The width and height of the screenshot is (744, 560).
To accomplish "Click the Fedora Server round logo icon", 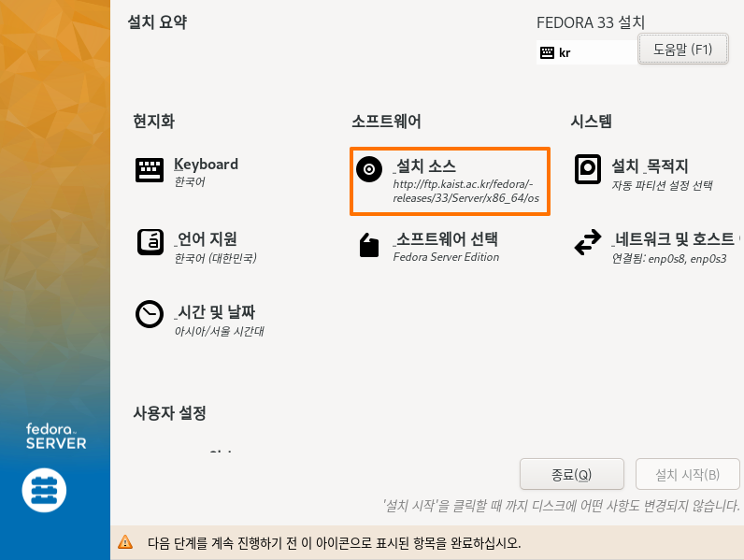I will [x=44, y=490].
